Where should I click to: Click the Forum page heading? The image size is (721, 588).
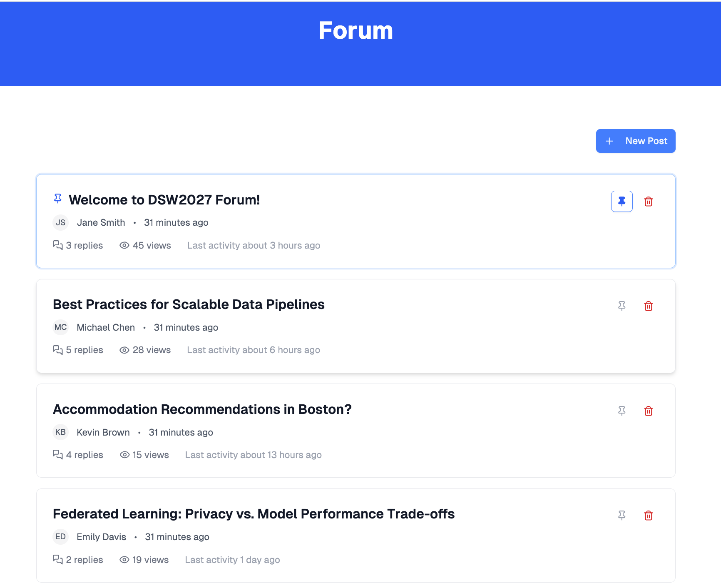point(356,30)
